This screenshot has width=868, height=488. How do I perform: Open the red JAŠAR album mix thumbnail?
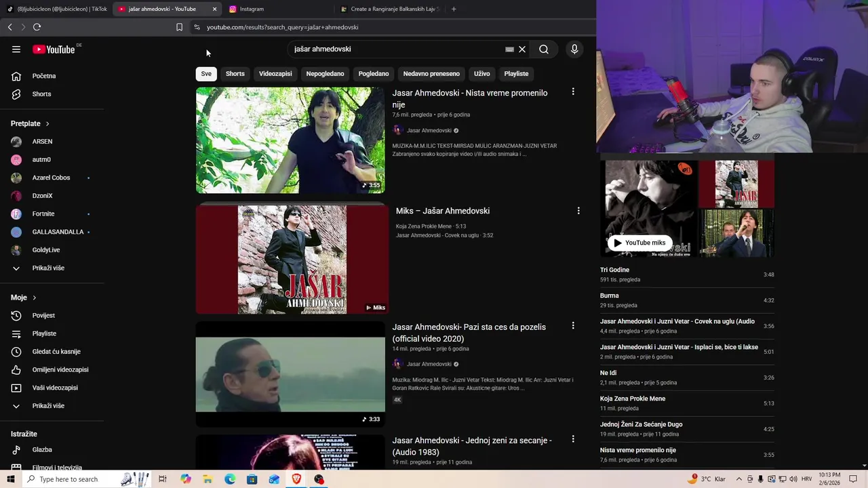click(x=292, y=260)
